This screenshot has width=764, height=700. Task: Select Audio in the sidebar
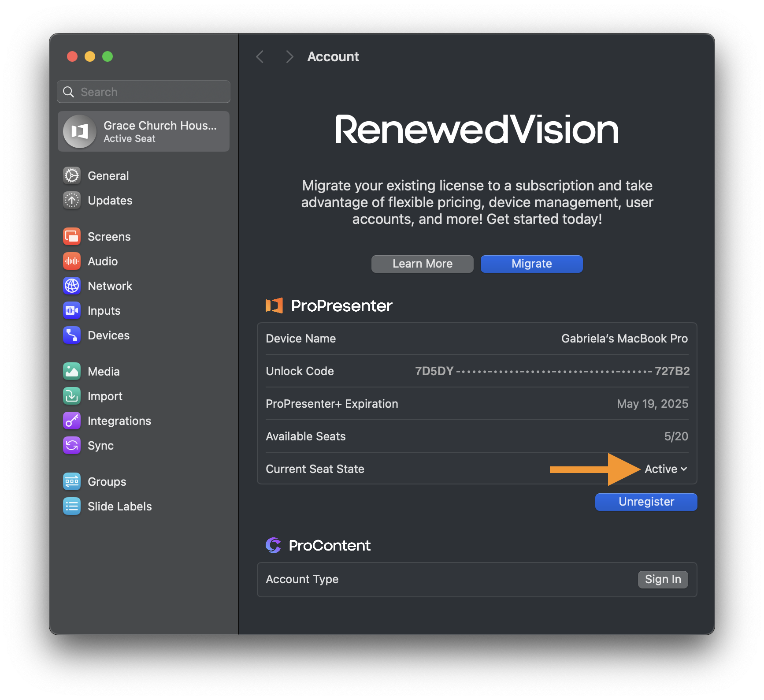pos(103,261)
